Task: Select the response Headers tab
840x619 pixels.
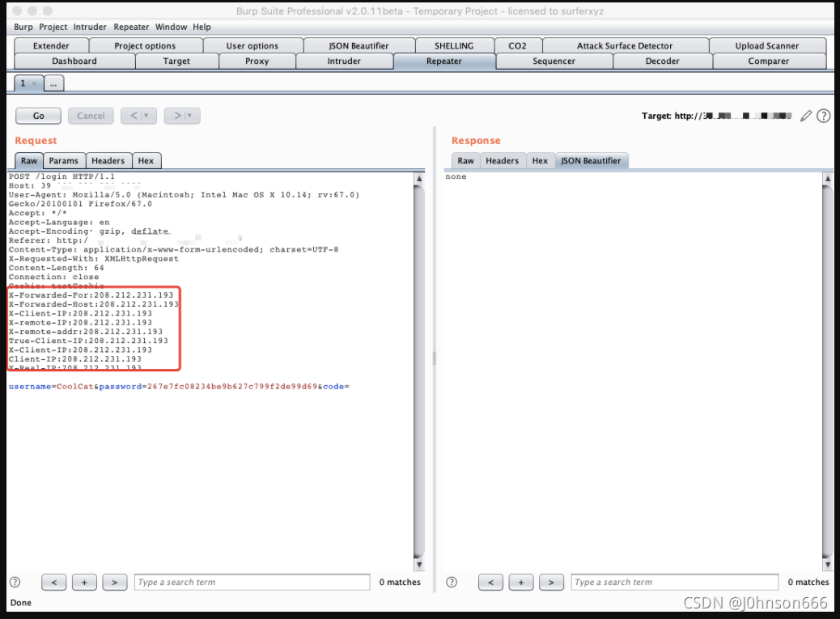Action: pos(502,161)
